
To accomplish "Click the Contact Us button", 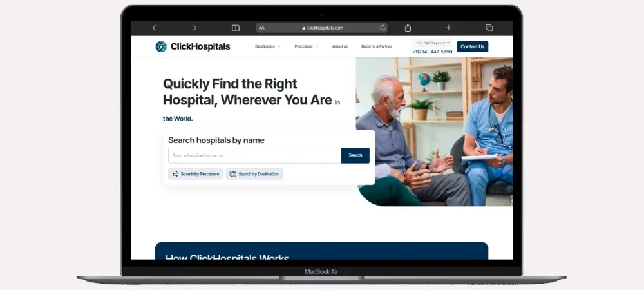I will (x=472, y=46).
